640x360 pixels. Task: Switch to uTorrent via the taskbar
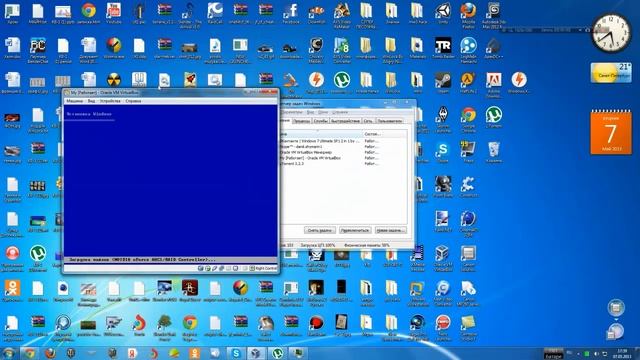tap(277, 353)
